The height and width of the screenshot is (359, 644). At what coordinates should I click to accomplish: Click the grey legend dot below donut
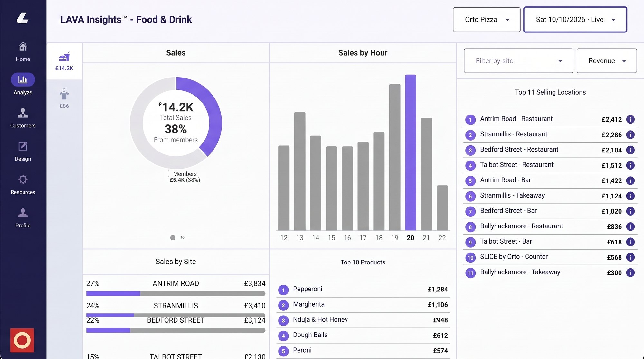173,238
